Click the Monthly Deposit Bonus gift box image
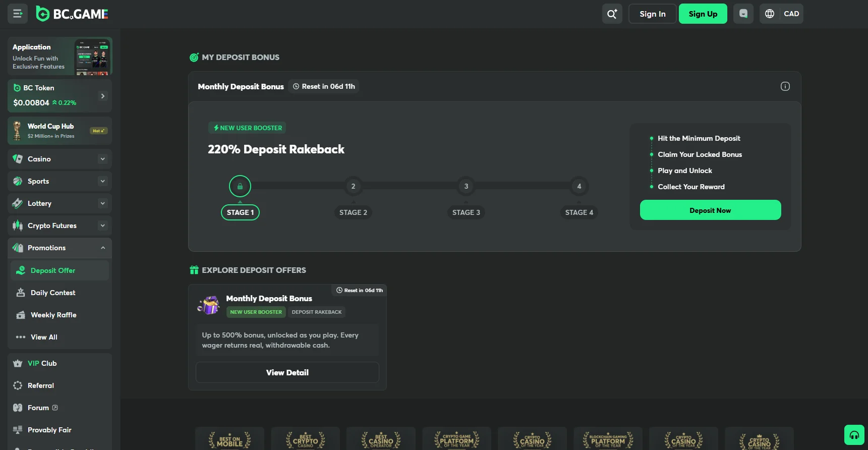 [209, 305]
